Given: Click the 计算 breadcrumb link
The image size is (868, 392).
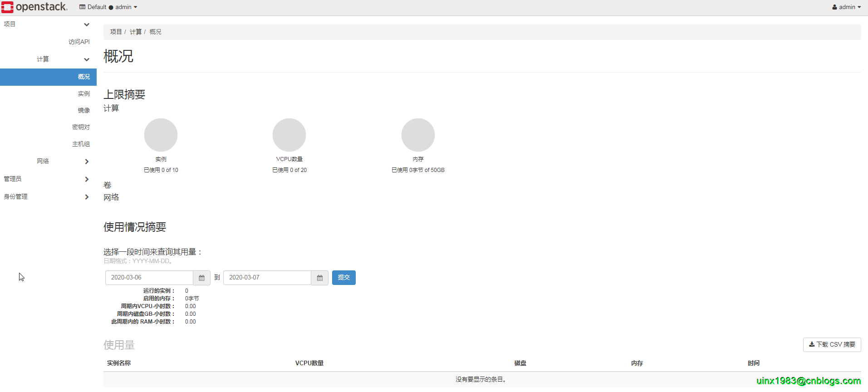Looking at the screenshot, I should pos(136,32).
